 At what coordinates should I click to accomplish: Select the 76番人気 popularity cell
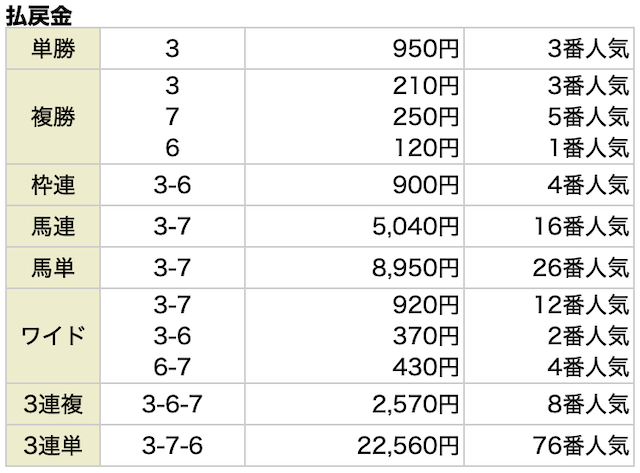click(x=549, y=445)
